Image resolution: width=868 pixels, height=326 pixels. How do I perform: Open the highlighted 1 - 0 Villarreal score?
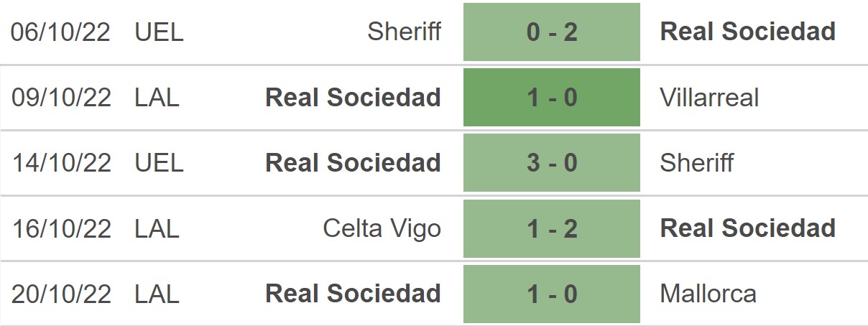coord(551,98)
